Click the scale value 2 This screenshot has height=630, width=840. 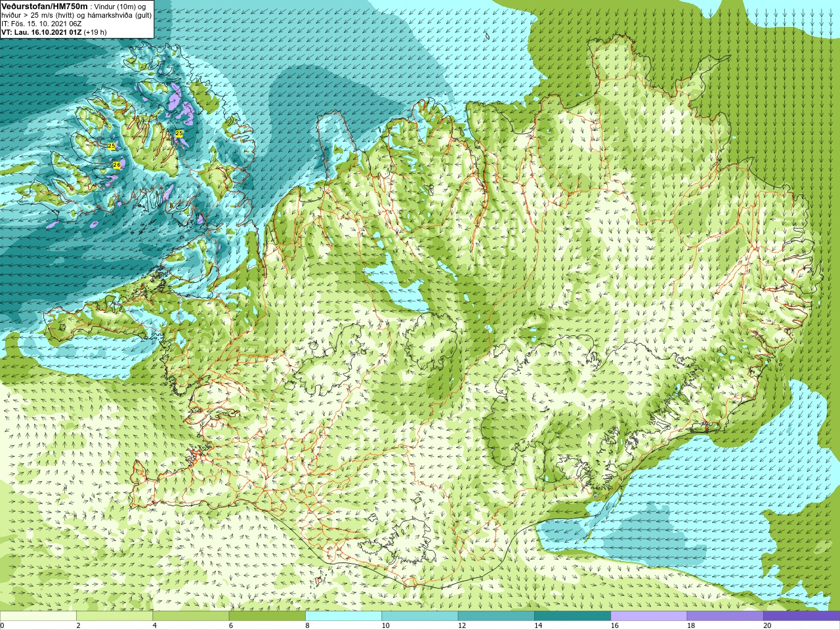(78, 625)
